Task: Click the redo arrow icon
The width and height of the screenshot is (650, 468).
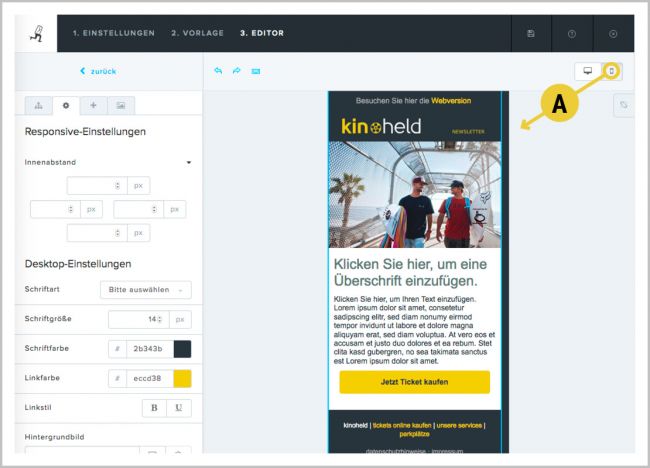Action: click(x=237, y=71)
